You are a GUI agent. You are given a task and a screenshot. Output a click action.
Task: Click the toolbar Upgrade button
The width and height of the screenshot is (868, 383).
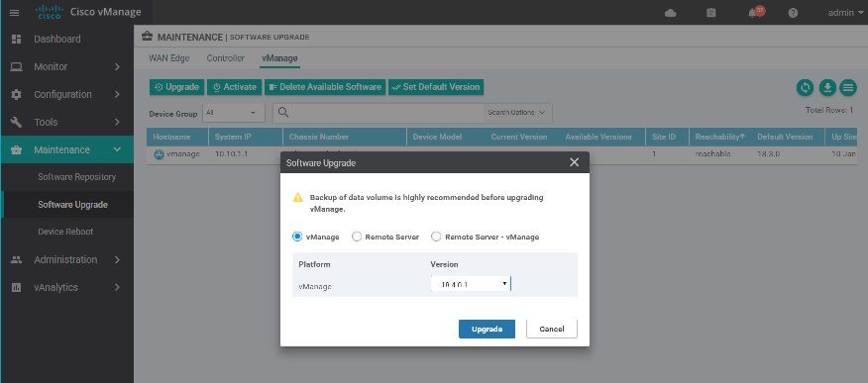tap(177, 87)
